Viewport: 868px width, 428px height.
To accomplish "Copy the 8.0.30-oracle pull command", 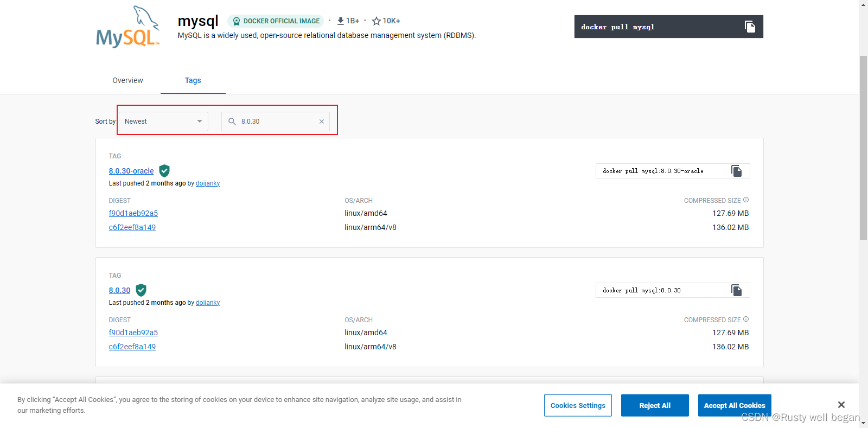I will tap(736, 171).
